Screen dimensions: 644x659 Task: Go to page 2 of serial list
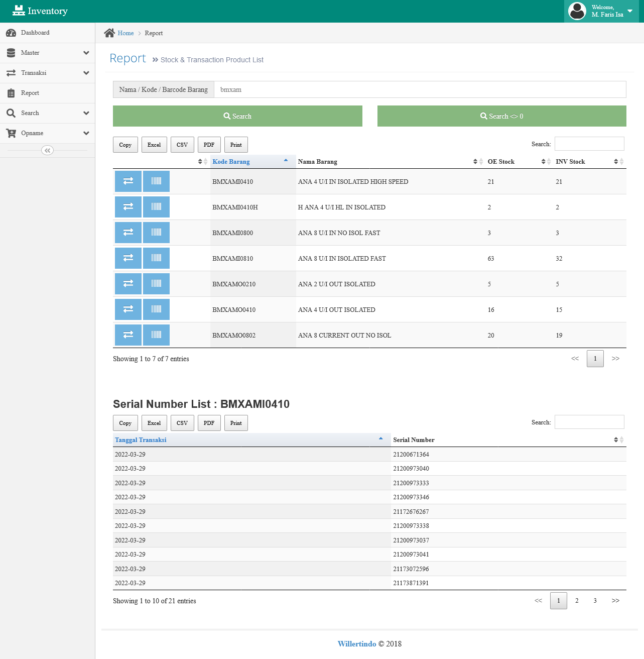point(577,601)
